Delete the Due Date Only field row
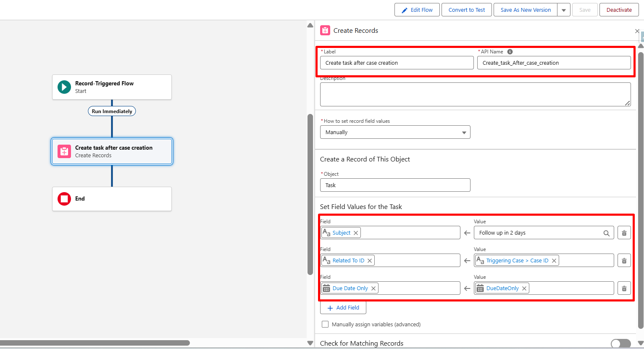The width and height of the screenshot is (644, 349). (x=624, y=288)
